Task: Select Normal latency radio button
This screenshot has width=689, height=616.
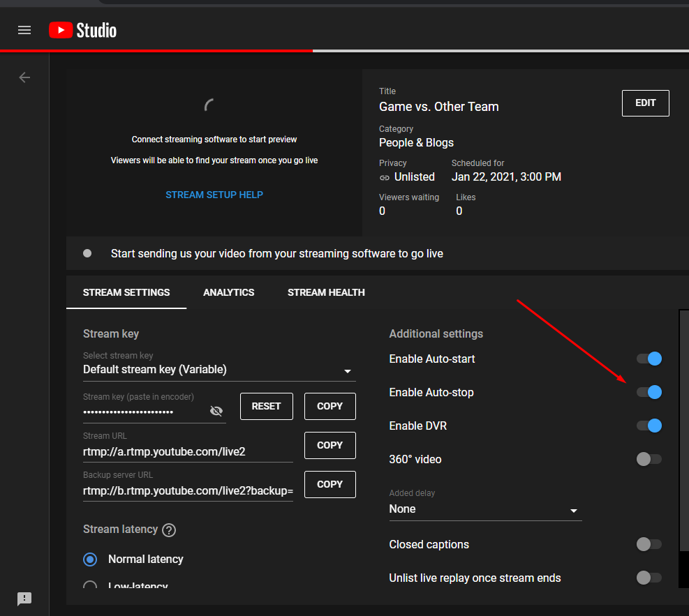Action: click(x=90, y=559)
